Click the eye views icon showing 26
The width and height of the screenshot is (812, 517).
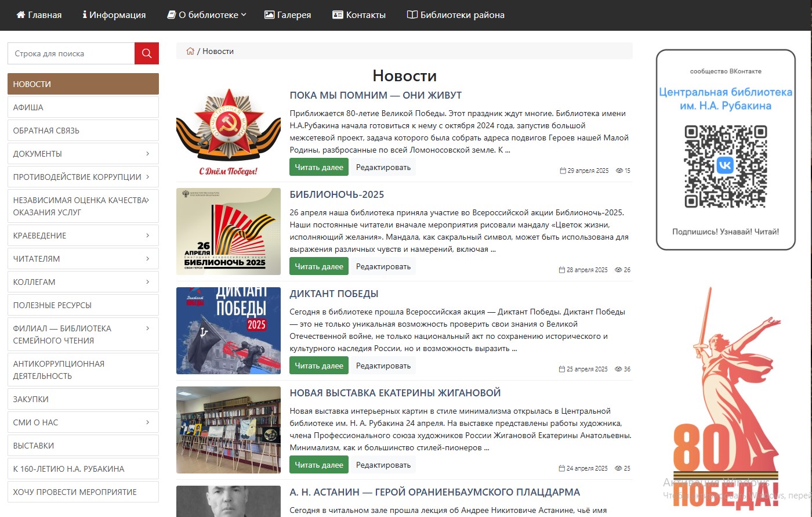(x=618, y=270)
